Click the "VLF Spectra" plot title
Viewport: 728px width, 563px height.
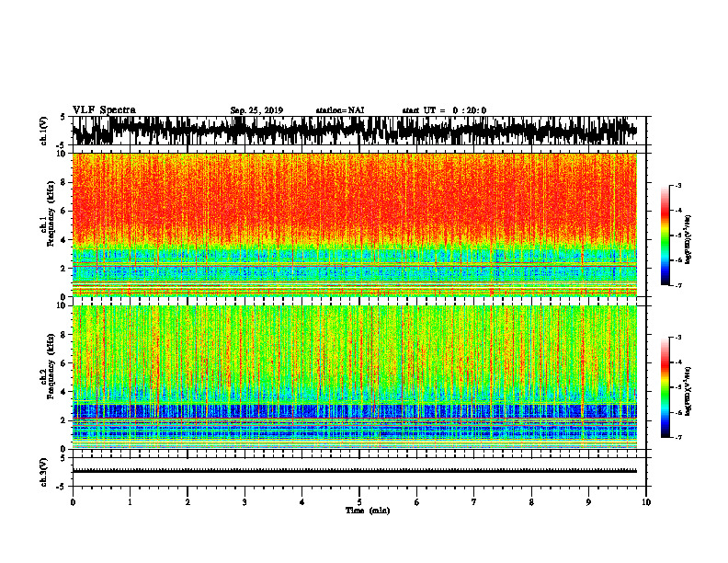[104, 110]
